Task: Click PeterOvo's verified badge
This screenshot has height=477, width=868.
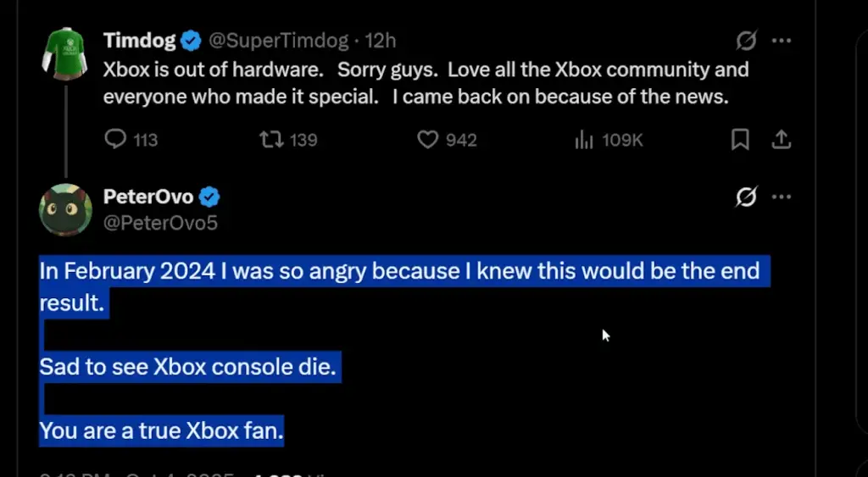Action: (x=209, y=197)
